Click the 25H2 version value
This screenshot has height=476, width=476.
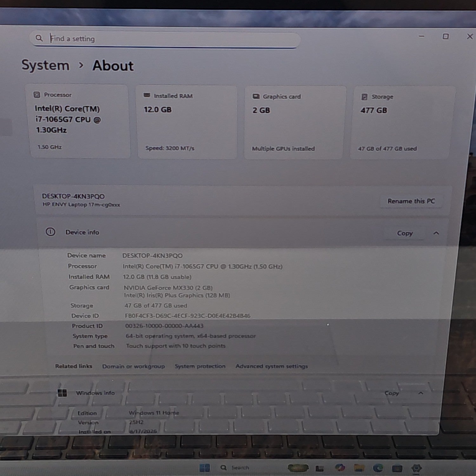tap(136, 422)
